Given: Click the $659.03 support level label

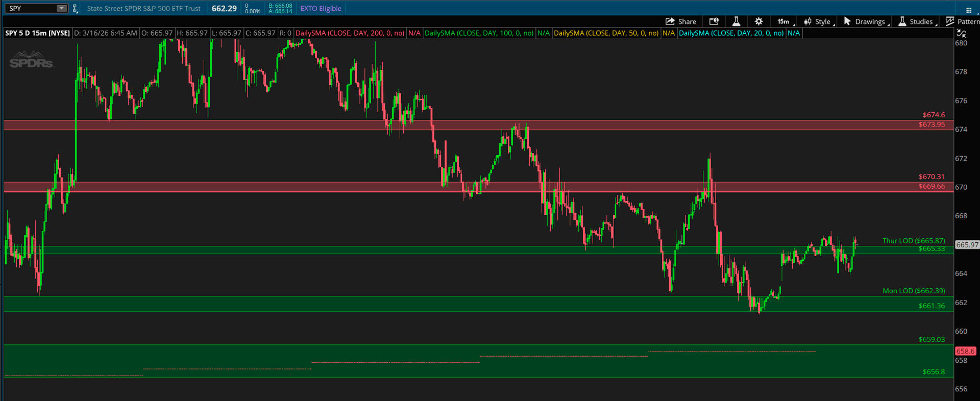Looking at the screenshot, I should (x=932, y=339).
